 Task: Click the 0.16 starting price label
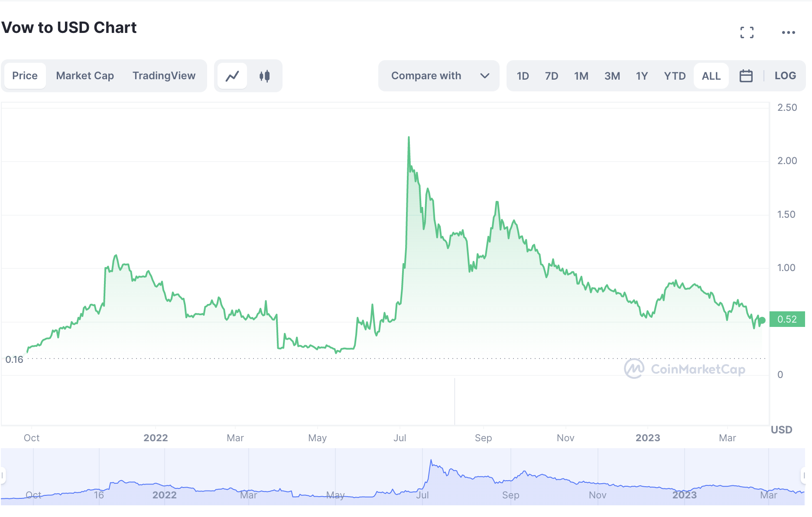click(x=14, y=360)
